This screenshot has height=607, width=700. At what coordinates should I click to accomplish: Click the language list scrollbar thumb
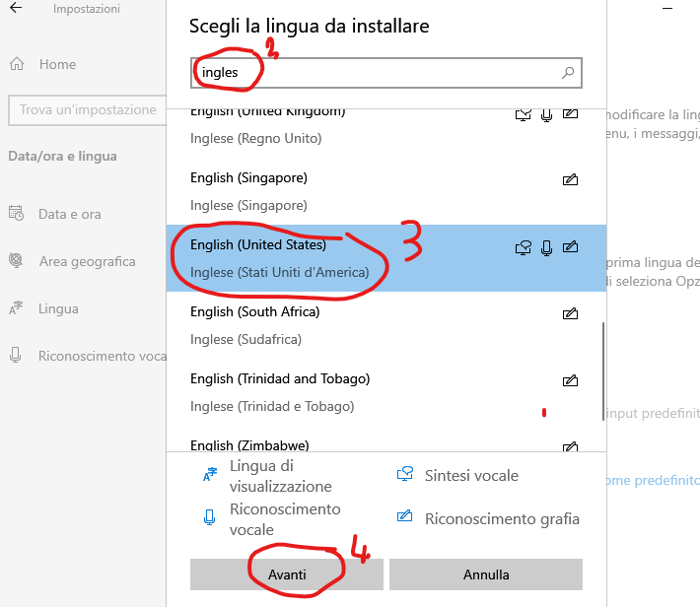(604, 371)
